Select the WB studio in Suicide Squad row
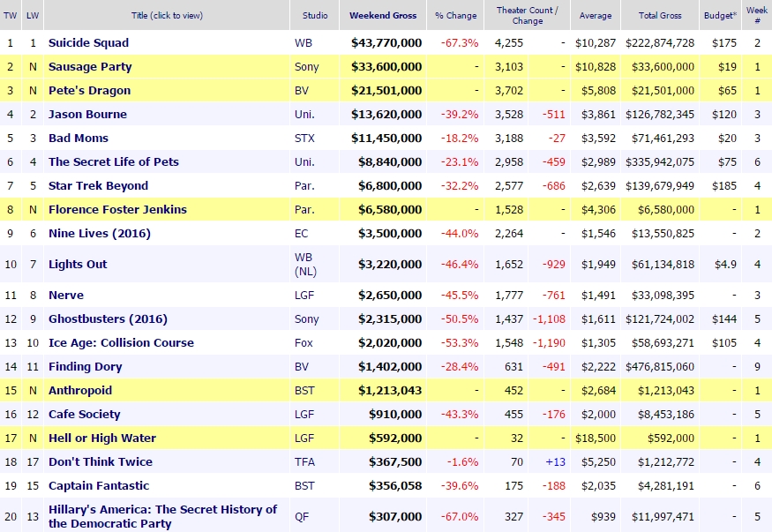The image size is (772, 532). tap(304, 43)
